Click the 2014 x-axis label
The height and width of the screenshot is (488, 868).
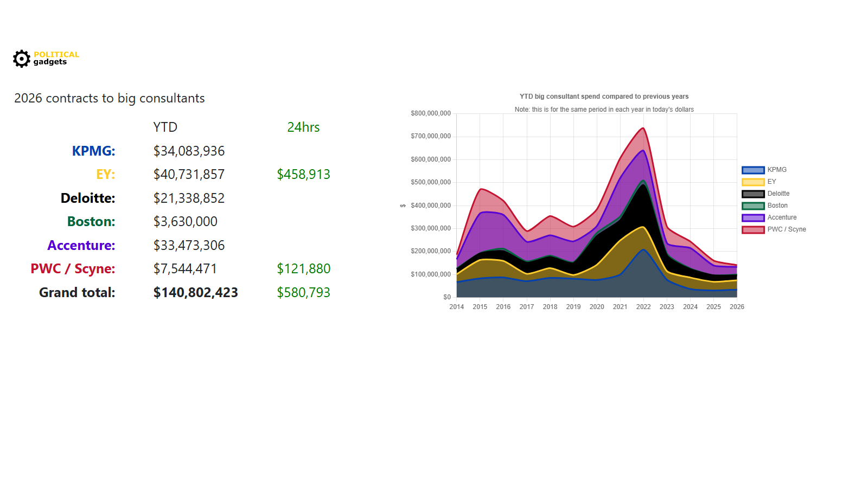pos(456,307)
